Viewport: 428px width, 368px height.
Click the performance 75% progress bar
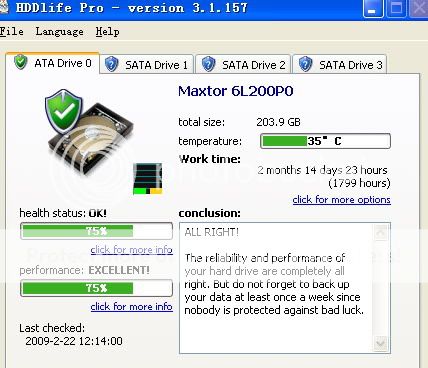click(x=96, y=288)
